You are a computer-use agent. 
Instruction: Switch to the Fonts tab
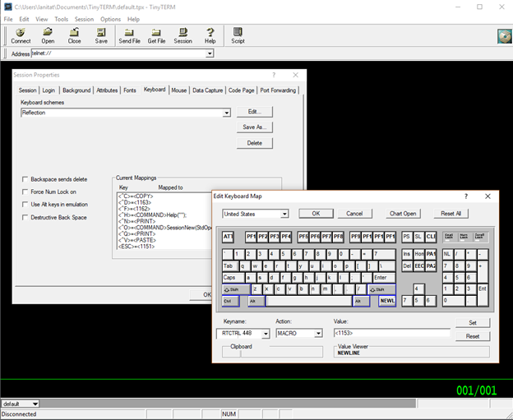pos(130,90)
